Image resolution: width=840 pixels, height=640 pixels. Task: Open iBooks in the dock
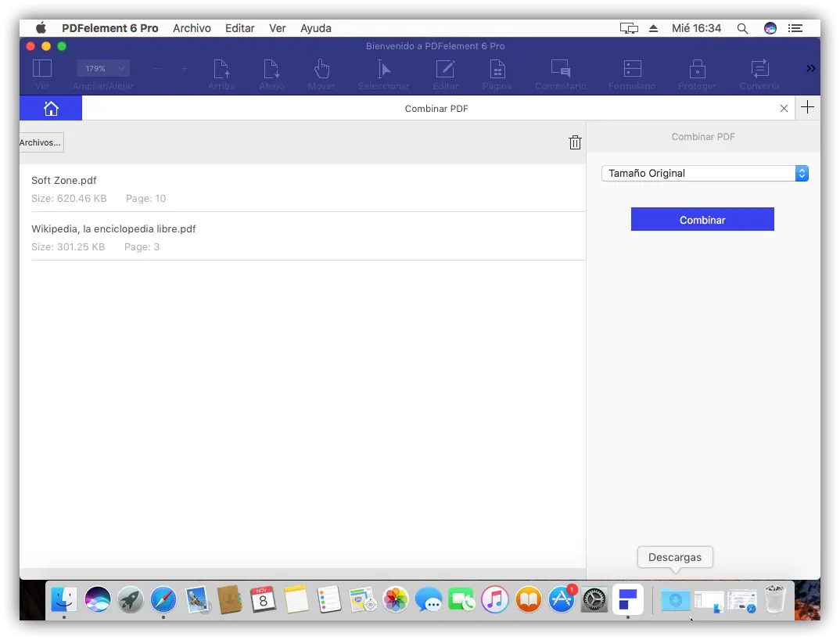click(528, 599)
